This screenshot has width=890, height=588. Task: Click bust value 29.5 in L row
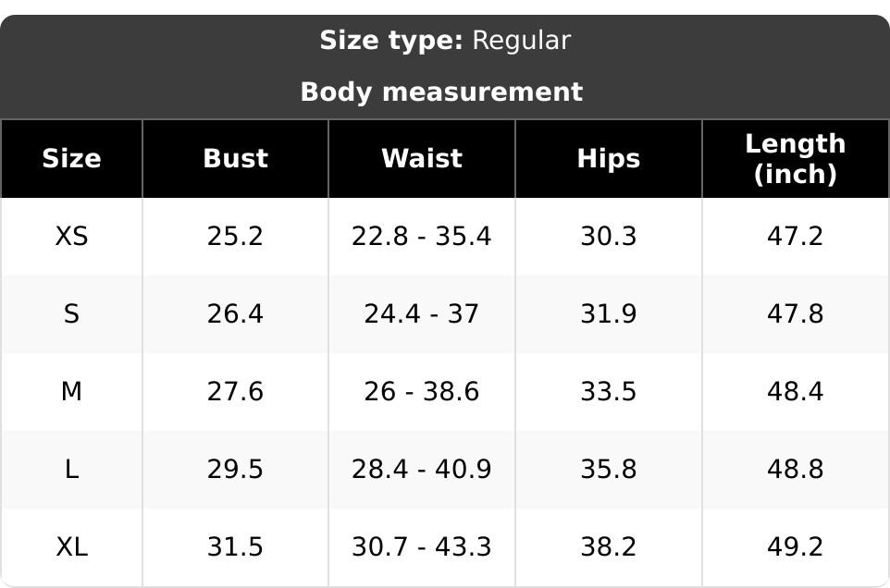[x=235, y=469]
